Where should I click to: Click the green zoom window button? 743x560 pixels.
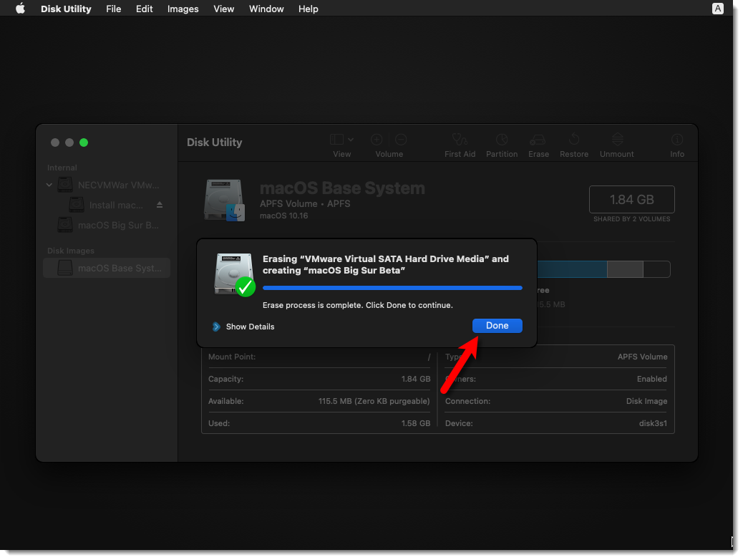[x=84, y=143]
